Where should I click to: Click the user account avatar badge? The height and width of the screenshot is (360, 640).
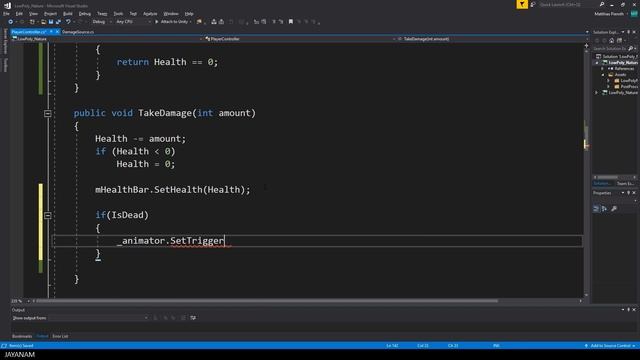click(634, 14)
